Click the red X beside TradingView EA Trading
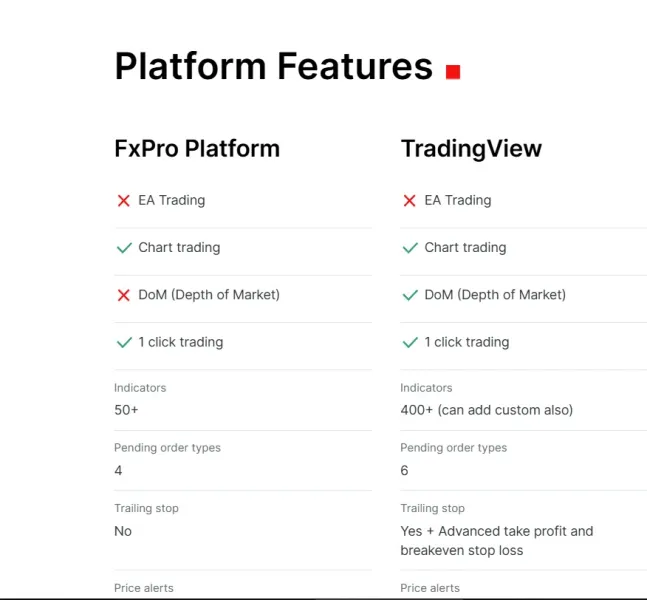Screen dimensions: 647x600 409,201
